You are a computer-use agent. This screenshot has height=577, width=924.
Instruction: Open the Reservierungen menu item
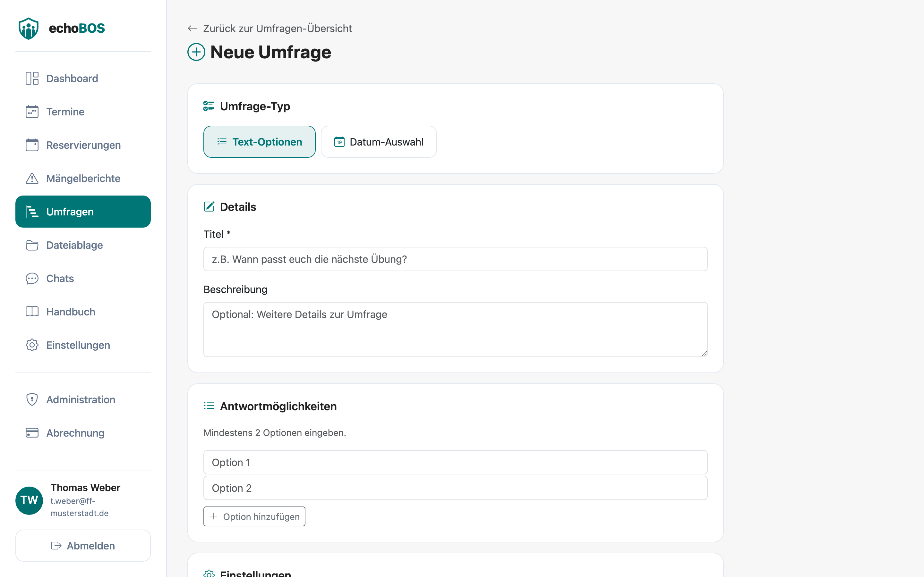tap(83, 145)
